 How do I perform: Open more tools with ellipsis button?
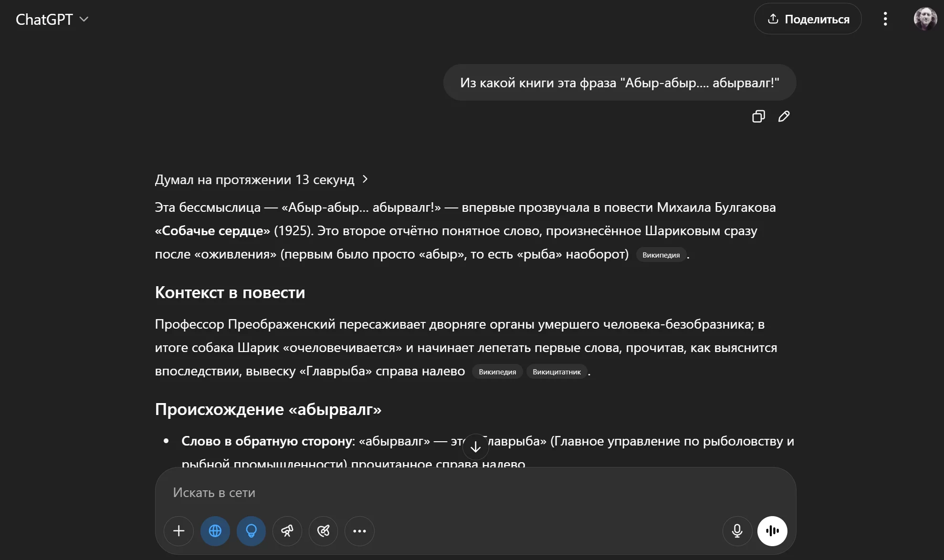pyautogui.click(x=360, y=531)
